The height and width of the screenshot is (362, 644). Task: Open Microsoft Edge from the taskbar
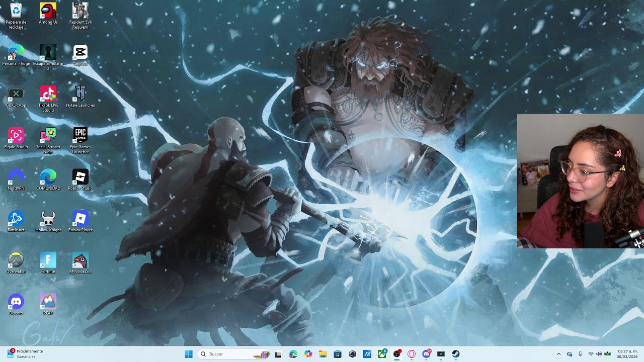point(293,354)
